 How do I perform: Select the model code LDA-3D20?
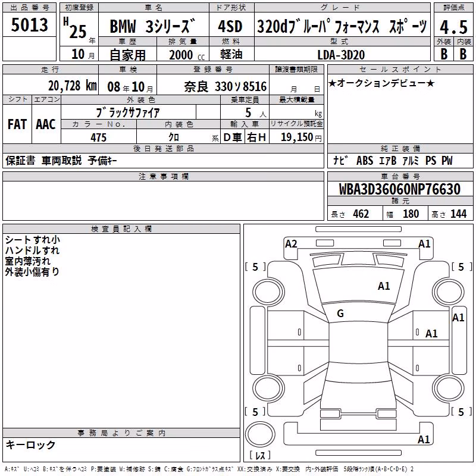[341, 55]
